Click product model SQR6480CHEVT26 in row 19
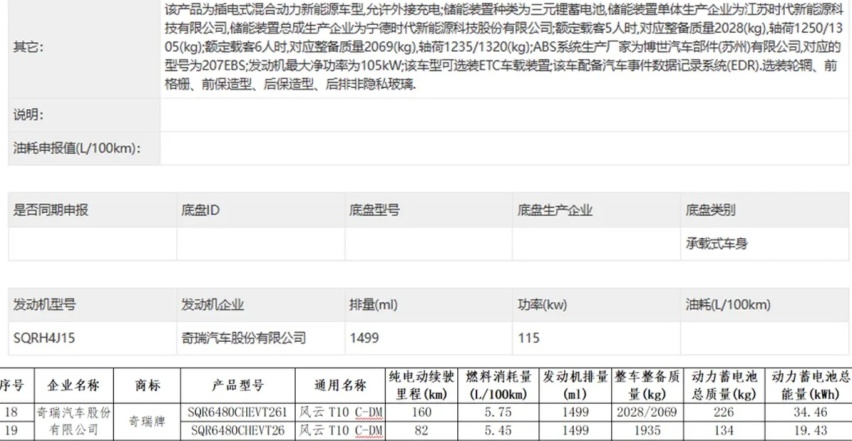The width and height of the screenshot is (852, 441). [236, 431]
